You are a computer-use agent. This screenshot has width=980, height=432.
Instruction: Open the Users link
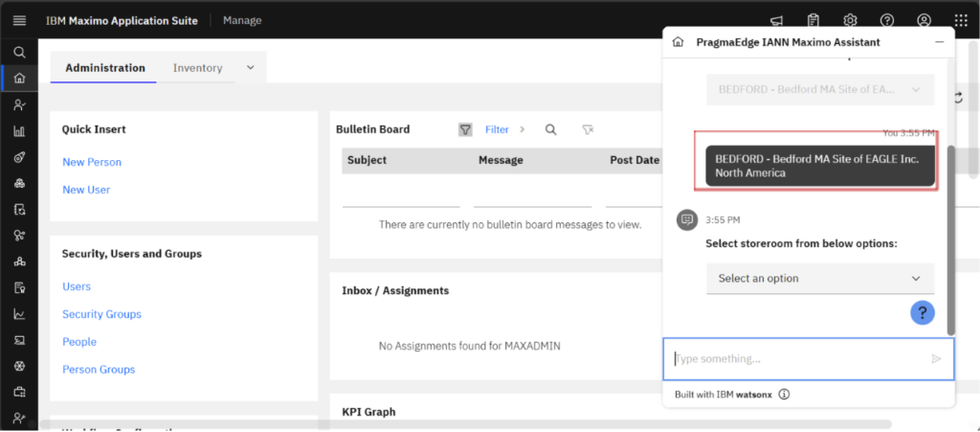(77, 286)
